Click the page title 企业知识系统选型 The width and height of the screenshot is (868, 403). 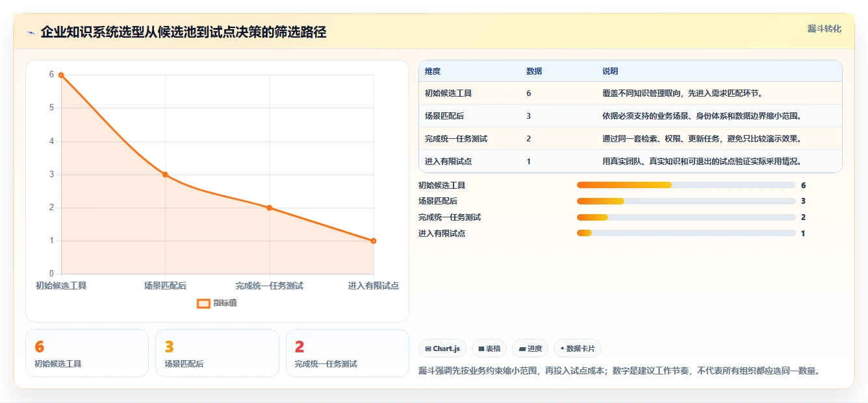click(183, 32)
